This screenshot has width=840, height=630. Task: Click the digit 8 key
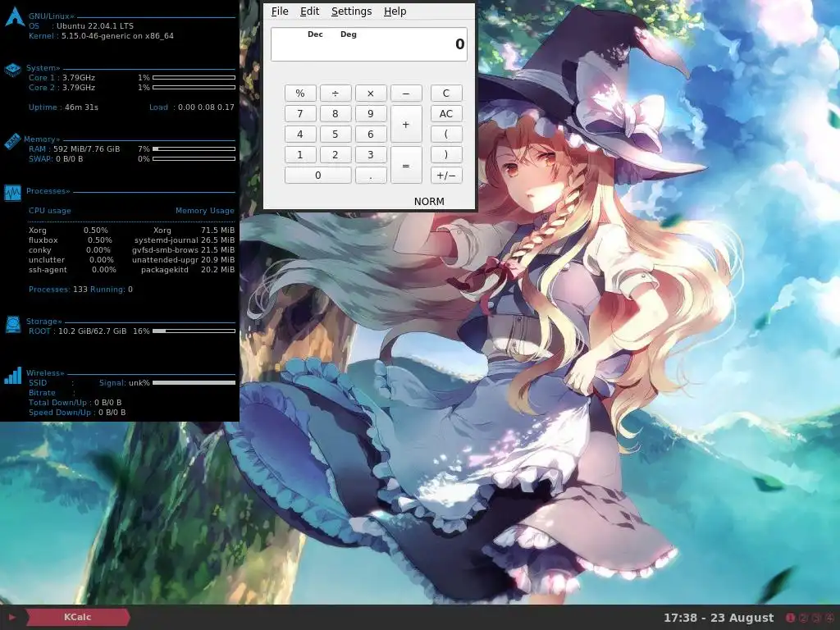(336, 113)
